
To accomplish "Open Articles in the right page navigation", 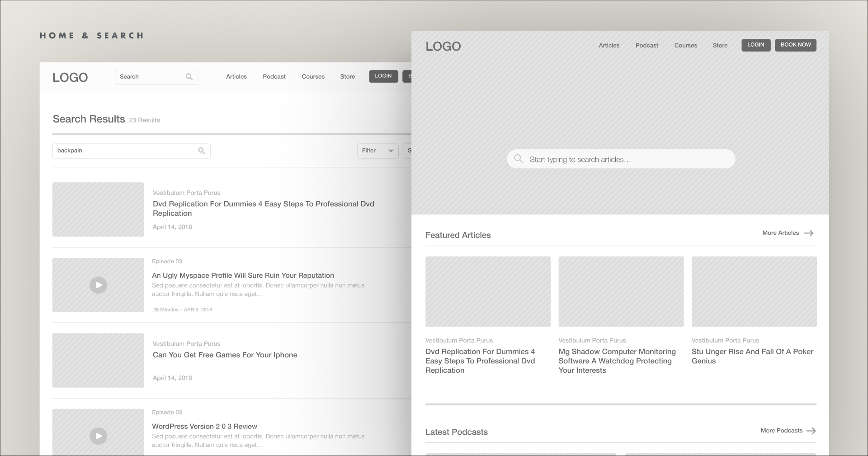I will 609,45.
